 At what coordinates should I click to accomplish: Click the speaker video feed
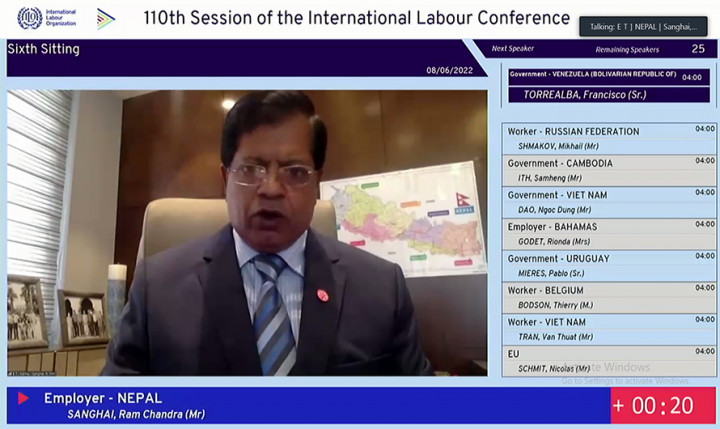(x=248, y=233)
